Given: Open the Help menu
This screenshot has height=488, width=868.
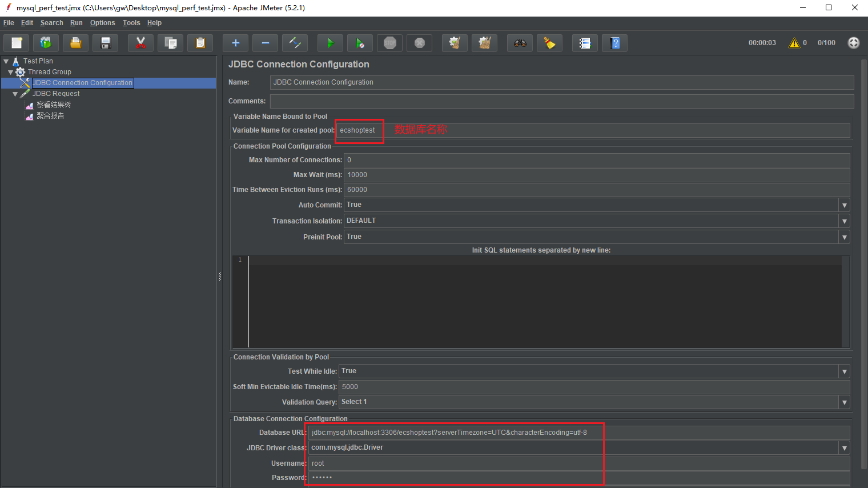Looking at the screenshot, I should pos(154,23).
